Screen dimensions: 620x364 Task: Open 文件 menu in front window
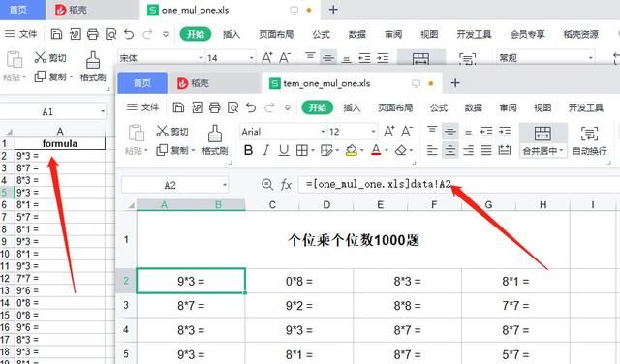click(x=142, y=107)
